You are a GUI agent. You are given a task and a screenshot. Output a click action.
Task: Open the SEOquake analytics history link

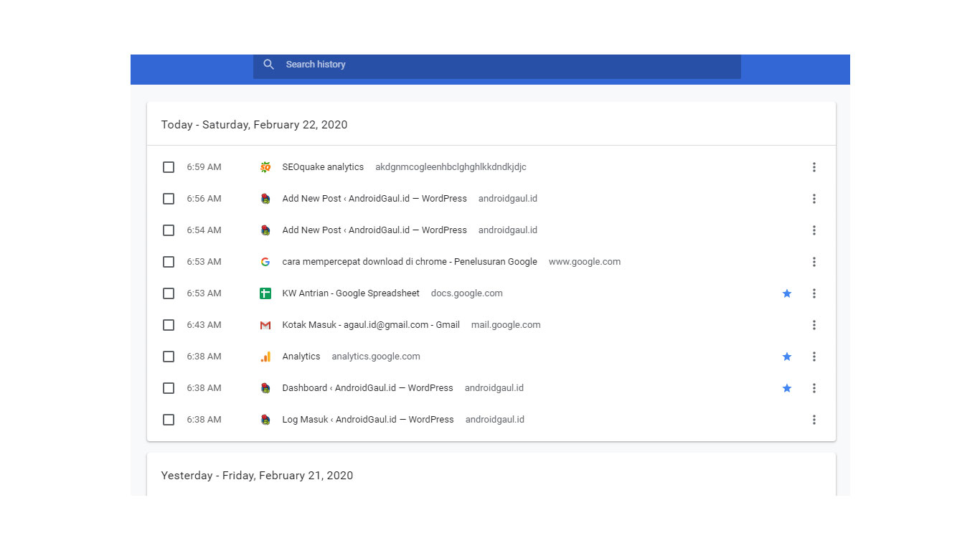pyautogui.click(x=323, y=167)
